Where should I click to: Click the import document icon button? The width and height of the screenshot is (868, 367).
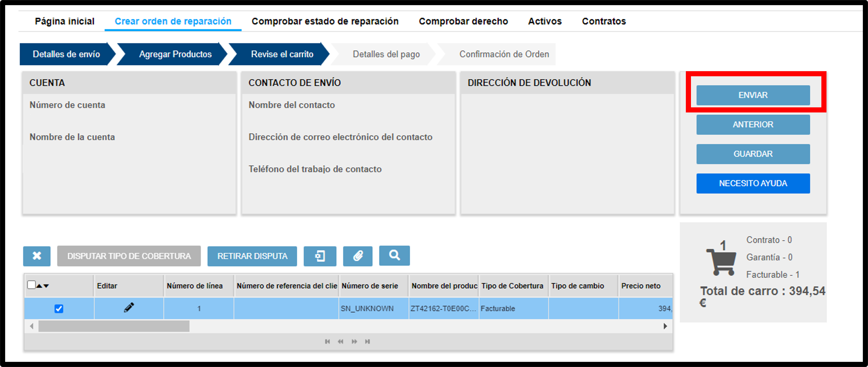click(x=320, y=256)
